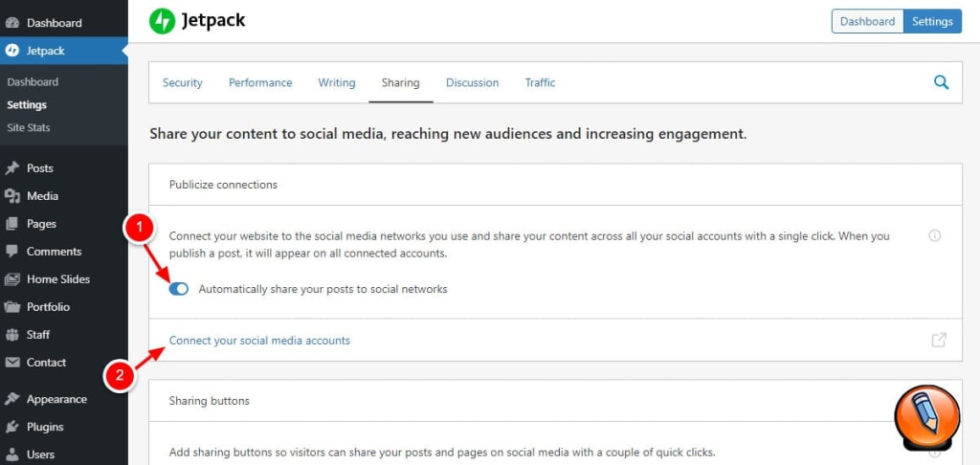The width and height of the screenshot is (980, 465).
Task: Click the Jetpack icon in sidebar
Action: click(x=11, y=51)
